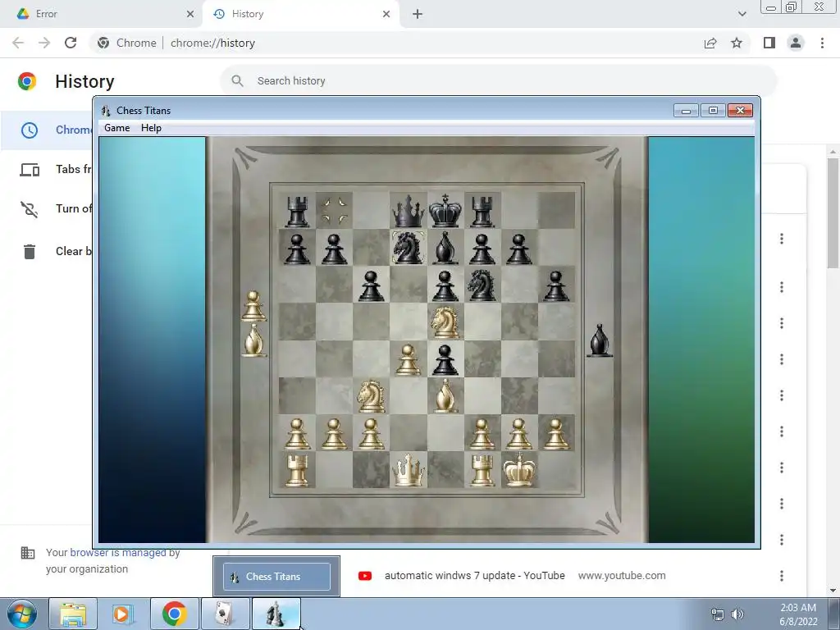This screenshot has height=630, width=840.
Task: Open more actions for the YouTube history entry
Action: coord(782,576)
